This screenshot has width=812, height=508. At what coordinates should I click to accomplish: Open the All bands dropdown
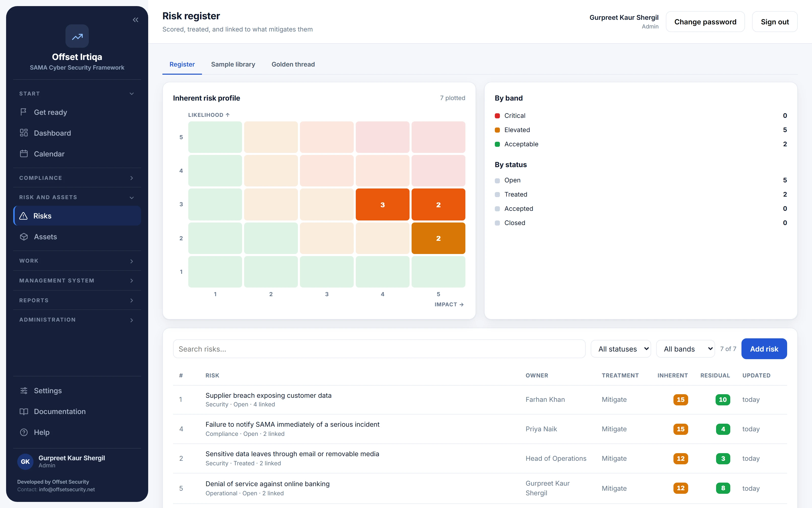pyautogui.click(x=685, y=349)
